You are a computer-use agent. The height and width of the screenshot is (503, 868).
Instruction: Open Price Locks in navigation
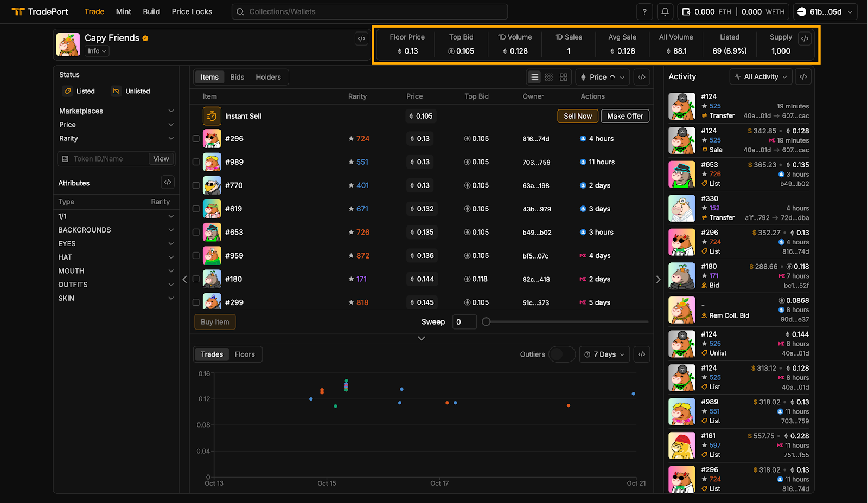pyautogui.click(x=192, y=11)
